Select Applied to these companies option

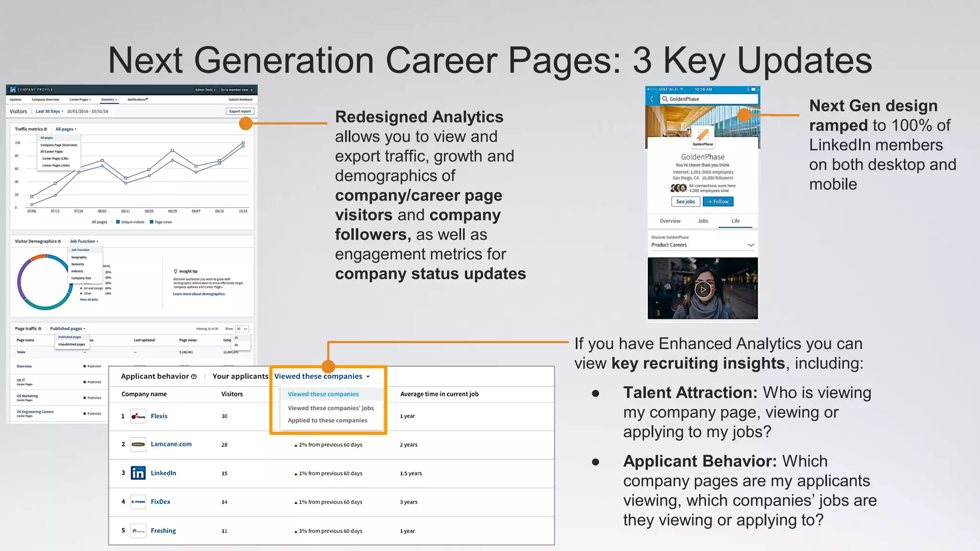(x=327, y=420)
